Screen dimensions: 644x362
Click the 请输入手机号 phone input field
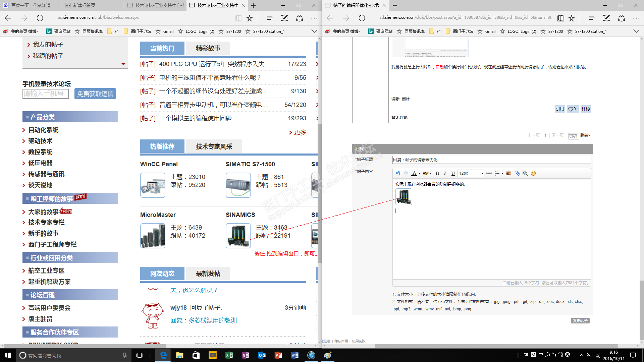[46, 94]
